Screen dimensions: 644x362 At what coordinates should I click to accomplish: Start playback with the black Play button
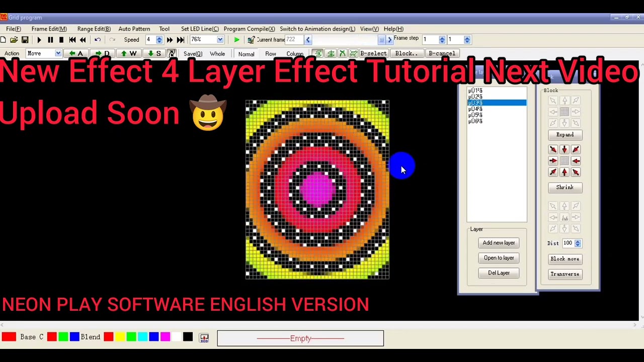point(39,40)
